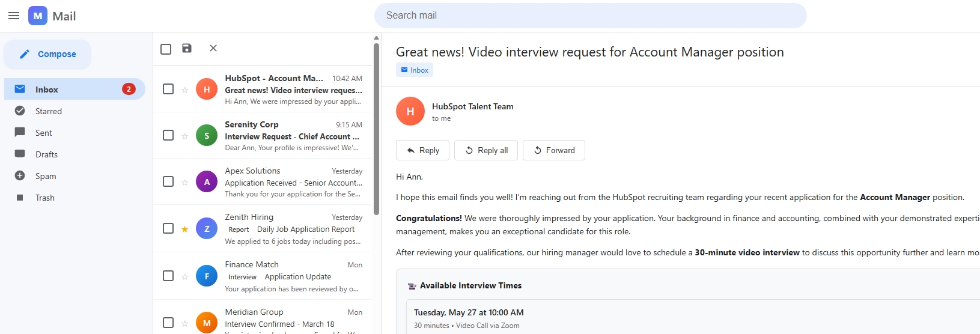Viewport: 980px width, 334px height.
Task: Click the HubSpot Talent Team sender name
Action: [473, 106]
